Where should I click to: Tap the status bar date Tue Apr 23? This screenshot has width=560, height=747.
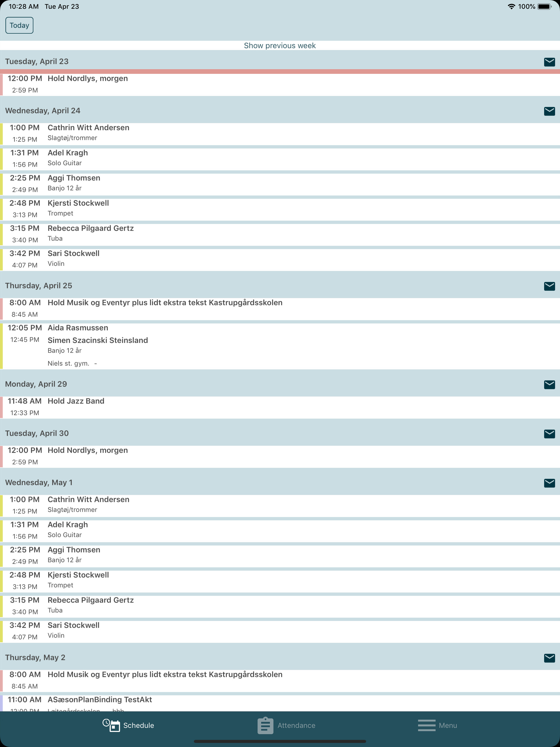(62, 6)
